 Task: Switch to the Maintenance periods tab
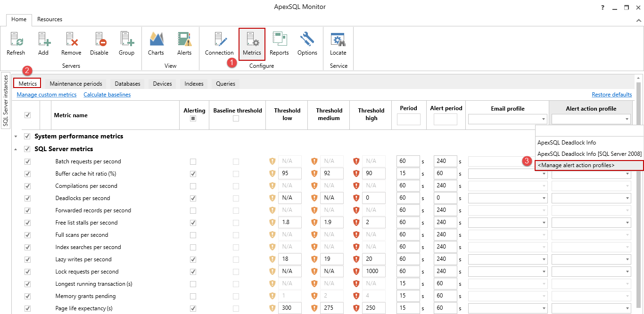click(x=76, y=84)
